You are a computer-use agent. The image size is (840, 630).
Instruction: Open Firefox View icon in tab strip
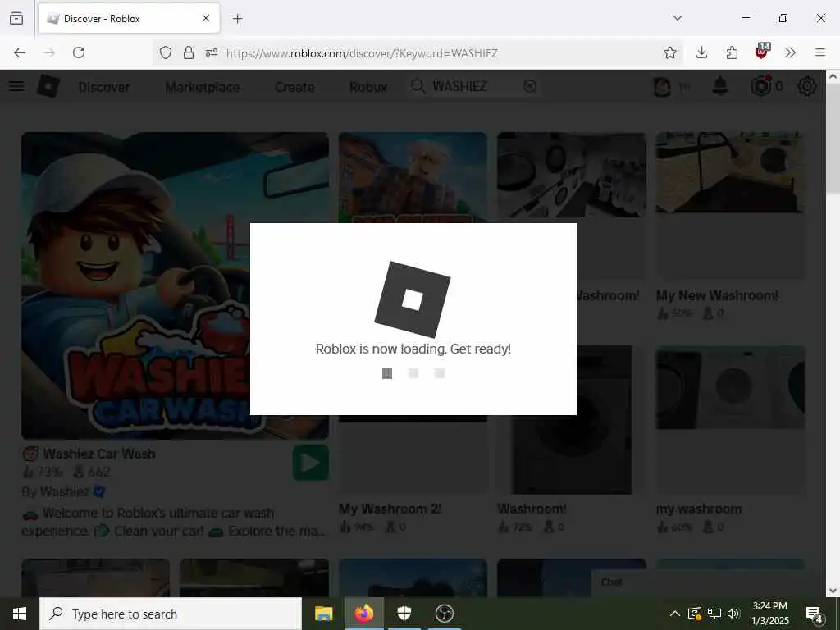16,18
